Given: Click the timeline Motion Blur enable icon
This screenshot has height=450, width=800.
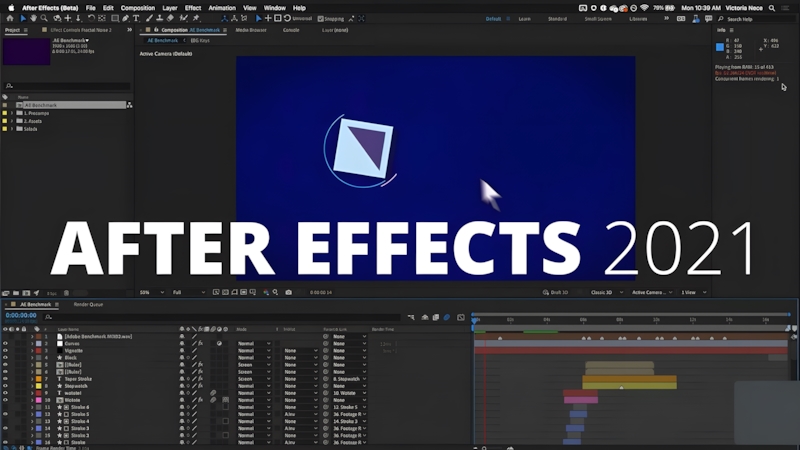Looking at the screenshot, I should click(446, 317).
